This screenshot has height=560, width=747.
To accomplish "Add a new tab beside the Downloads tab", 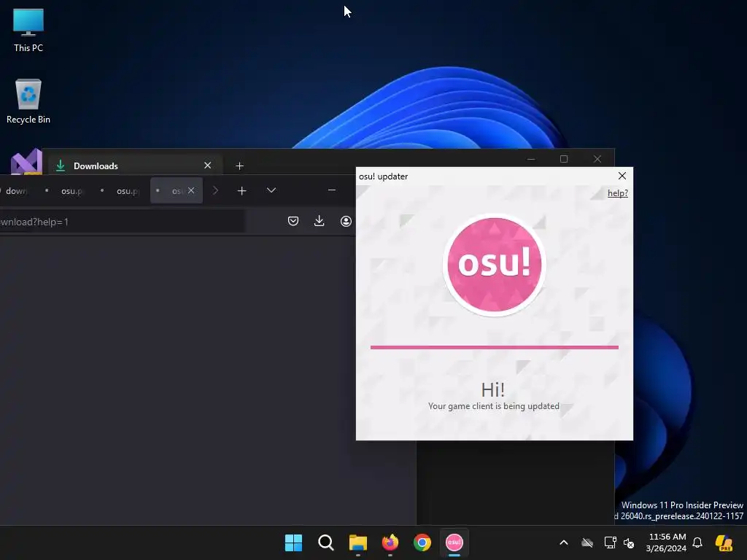I will (x=239, y=166).
